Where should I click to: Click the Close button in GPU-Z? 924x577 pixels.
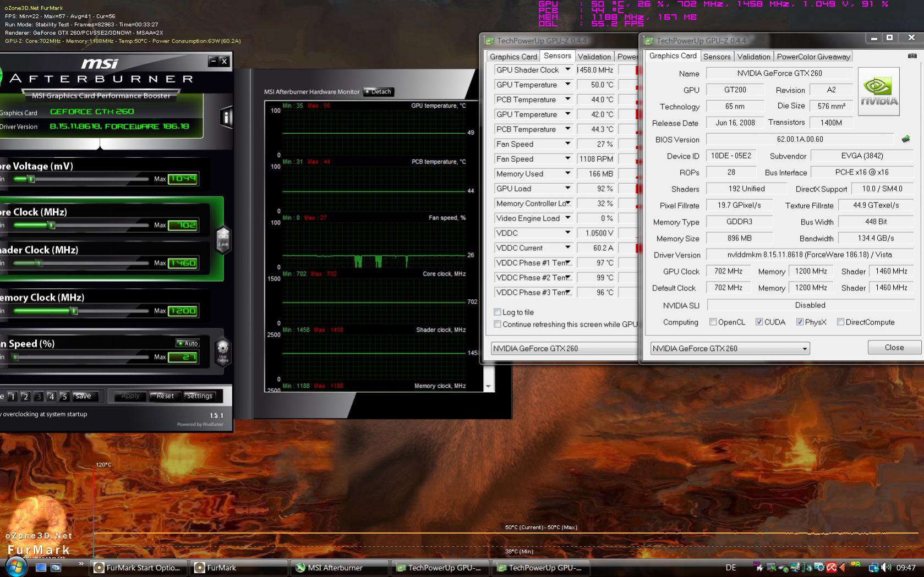(x=894, y=347)
